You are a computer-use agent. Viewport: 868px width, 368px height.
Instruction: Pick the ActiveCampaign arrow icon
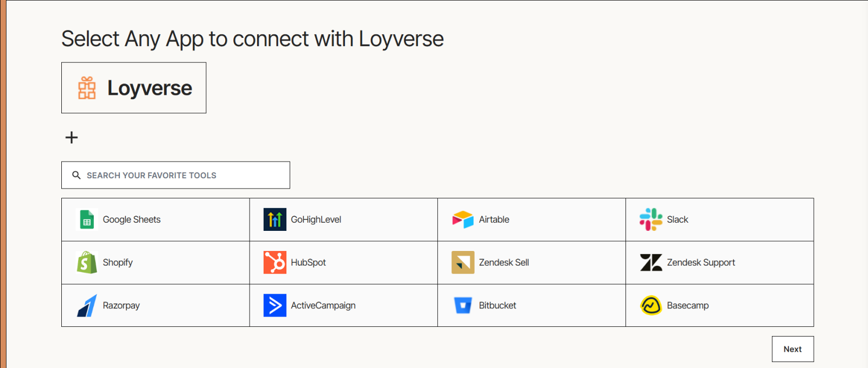click(275, 306)
